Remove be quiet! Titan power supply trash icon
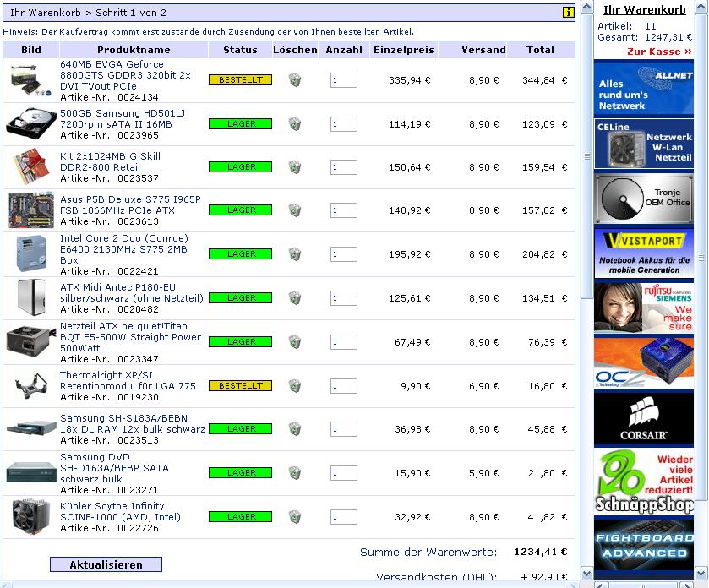This screenshot has width=709, height=588. (295, 342)
